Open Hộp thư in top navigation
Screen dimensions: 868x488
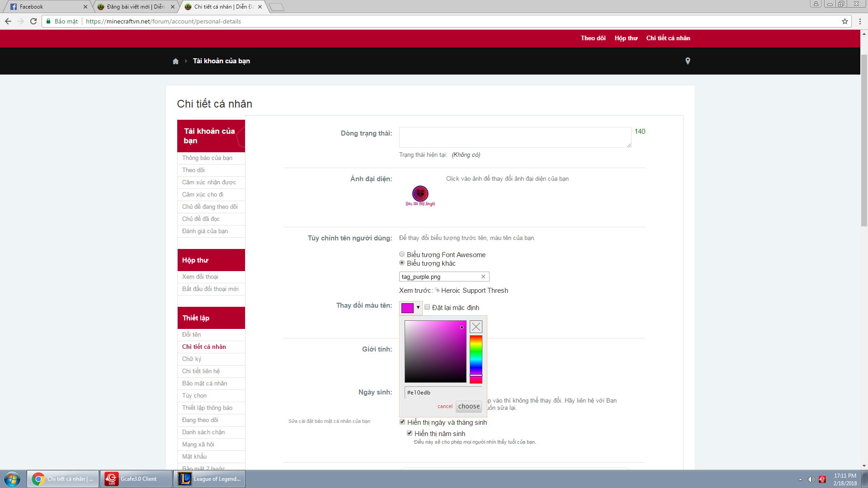[626, 38]
